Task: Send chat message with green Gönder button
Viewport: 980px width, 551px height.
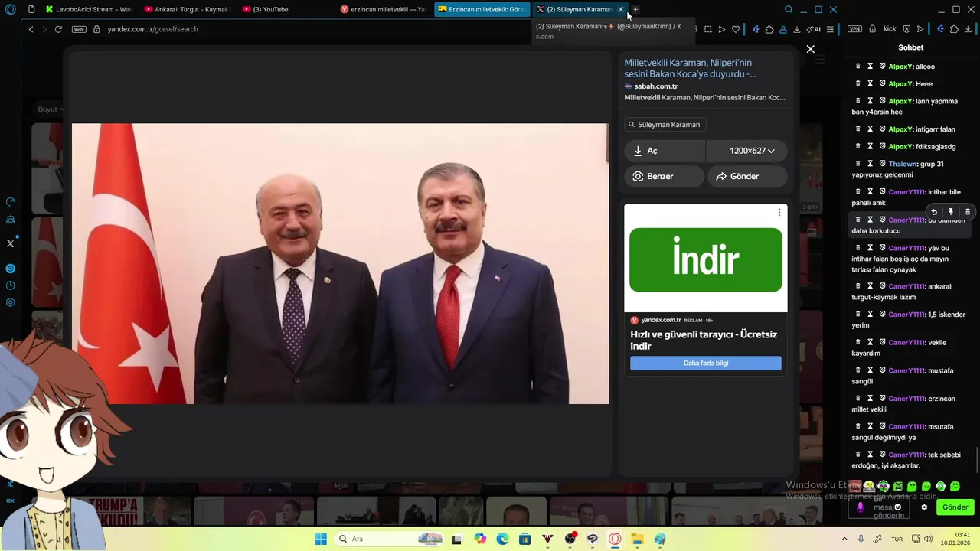Action: click(955, 507)
